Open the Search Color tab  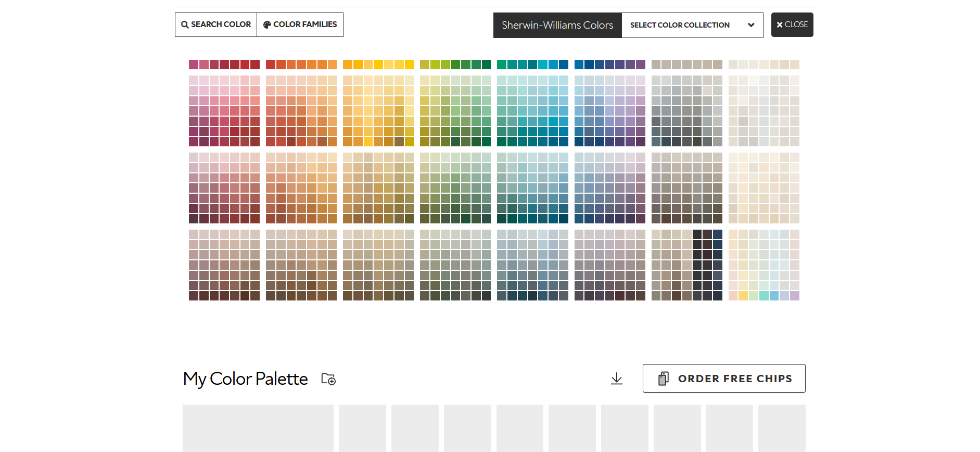pos(216,24)
